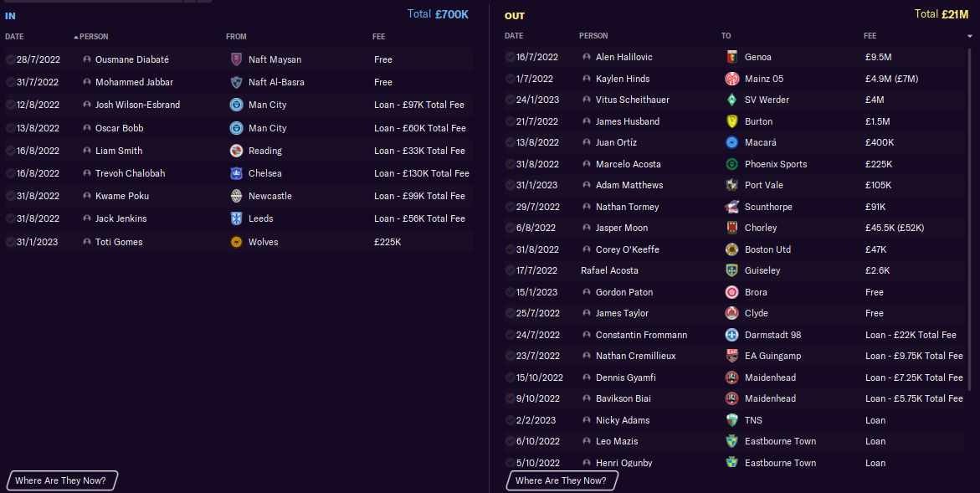
Task: Sort IN table by DATE column
Action: (x=14, y=37)
